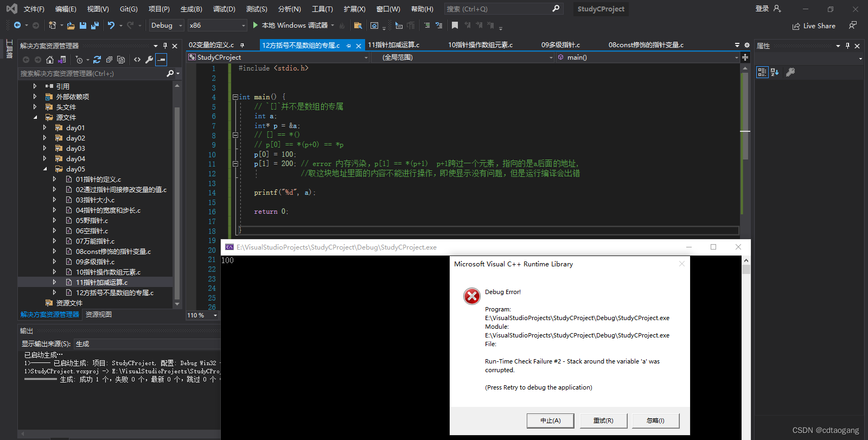Toggle auto-hide pin of the 属性 panel

point(848,46)
